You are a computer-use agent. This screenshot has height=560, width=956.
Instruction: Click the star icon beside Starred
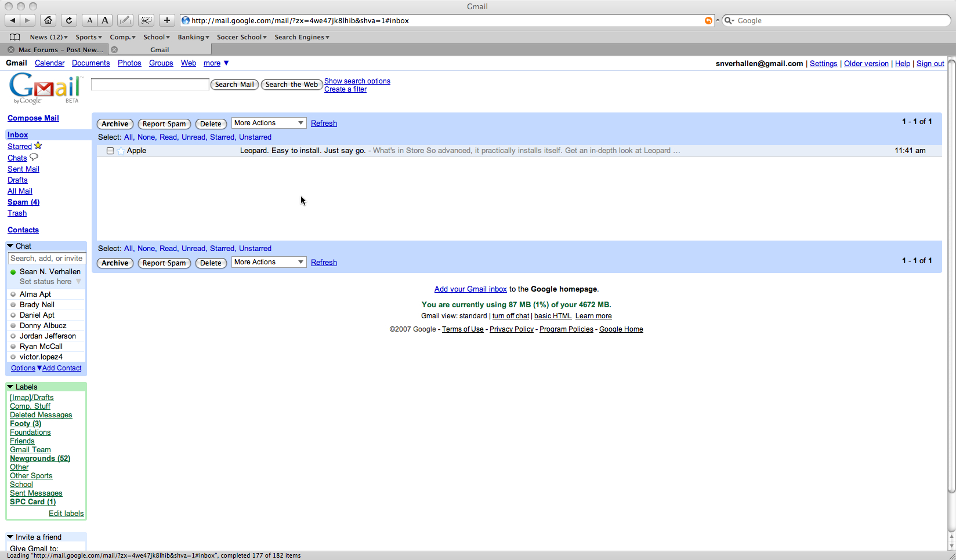[38, 146]
